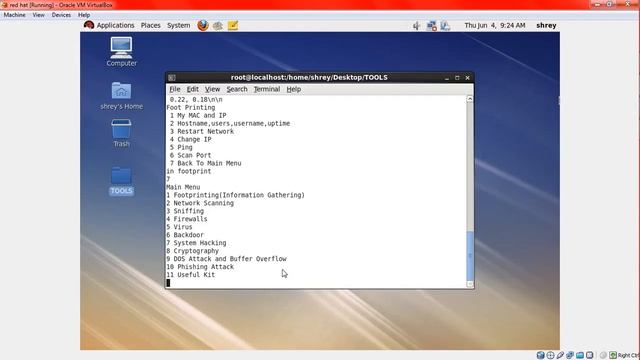The width and height of the screenshot is (640, 360).
Task: Open the Applications menu
Action: tap(115, 25)
